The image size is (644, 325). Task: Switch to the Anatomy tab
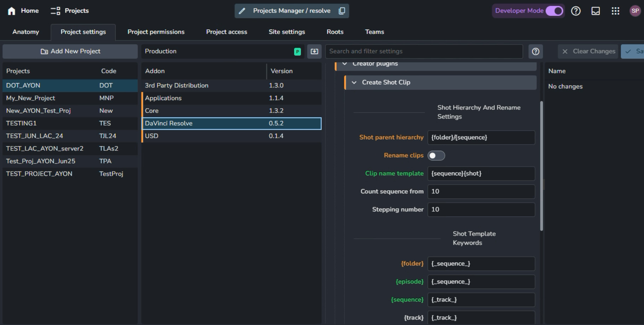pos(26,32)
